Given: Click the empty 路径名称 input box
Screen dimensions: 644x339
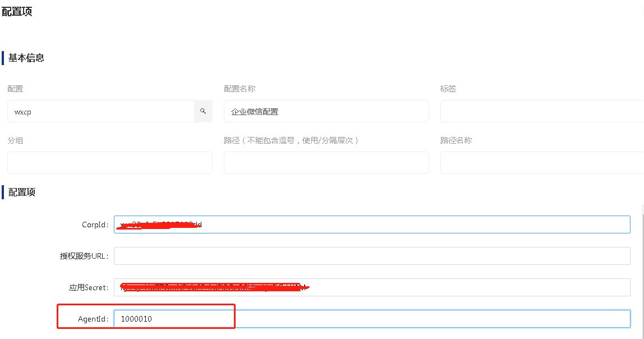Looking at the screenshot, I should point(541,163).
